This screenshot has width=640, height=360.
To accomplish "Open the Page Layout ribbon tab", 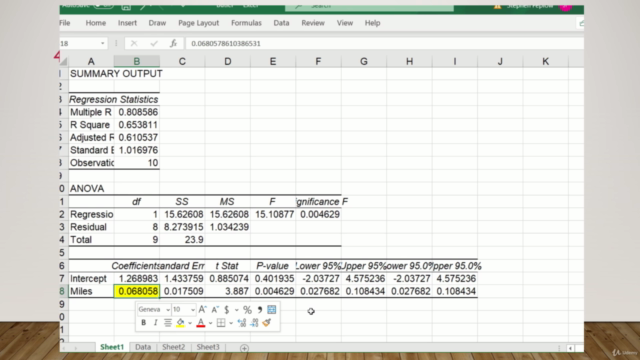I will (x=198, y=23).
